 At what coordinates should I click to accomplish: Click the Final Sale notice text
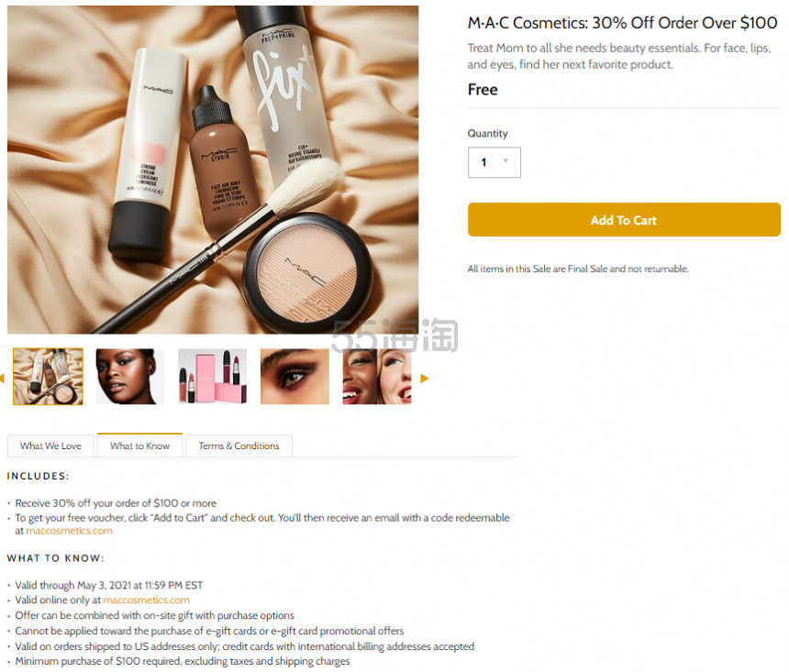(x=578, y=269)
